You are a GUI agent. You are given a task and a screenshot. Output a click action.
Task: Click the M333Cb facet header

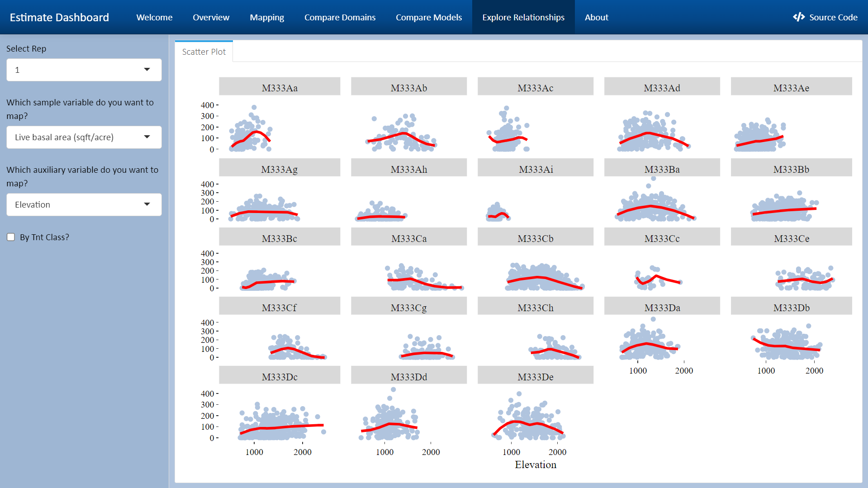(x=536, y=237)
